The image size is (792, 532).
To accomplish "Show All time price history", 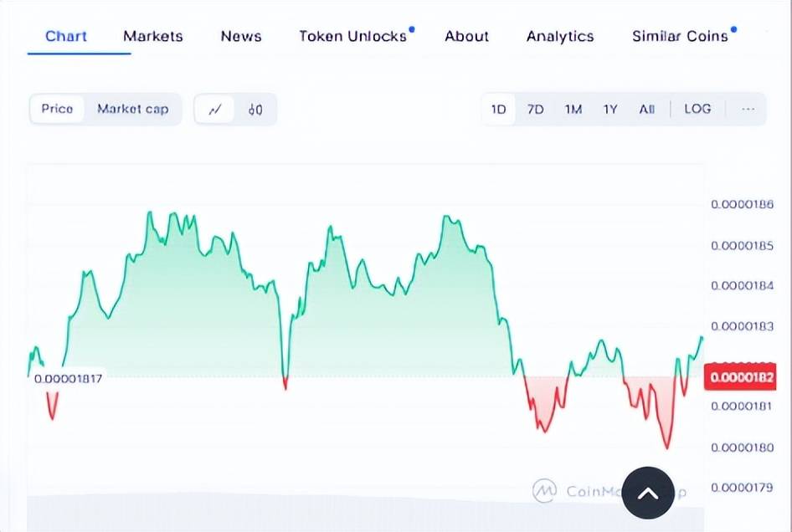I will click(x=646, y=110).
